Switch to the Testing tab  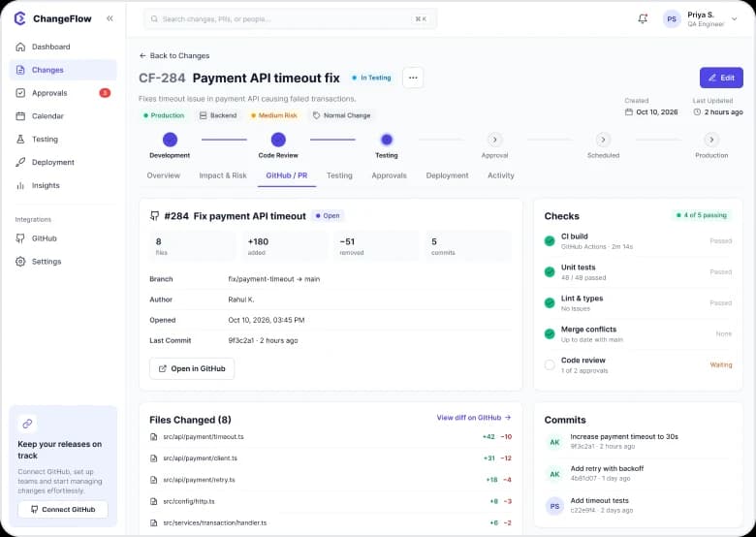[339, 175]
